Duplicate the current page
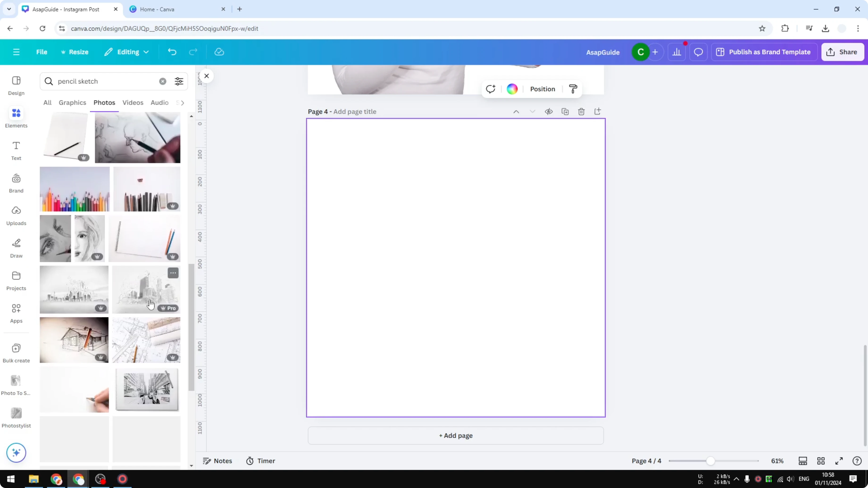 point(565,112)
